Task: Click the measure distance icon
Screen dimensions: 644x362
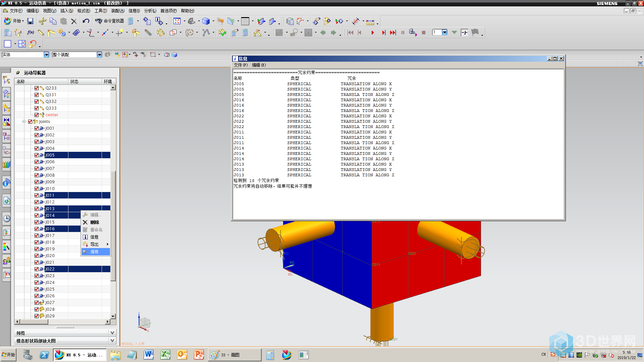Action: pyautogui.click(x=370, y=22)
